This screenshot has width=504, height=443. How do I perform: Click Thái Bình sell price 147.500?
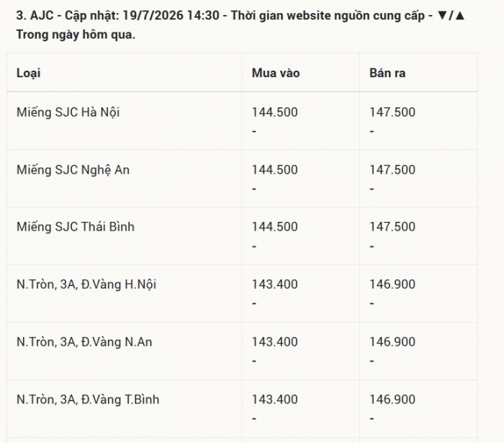pos(392,227)
